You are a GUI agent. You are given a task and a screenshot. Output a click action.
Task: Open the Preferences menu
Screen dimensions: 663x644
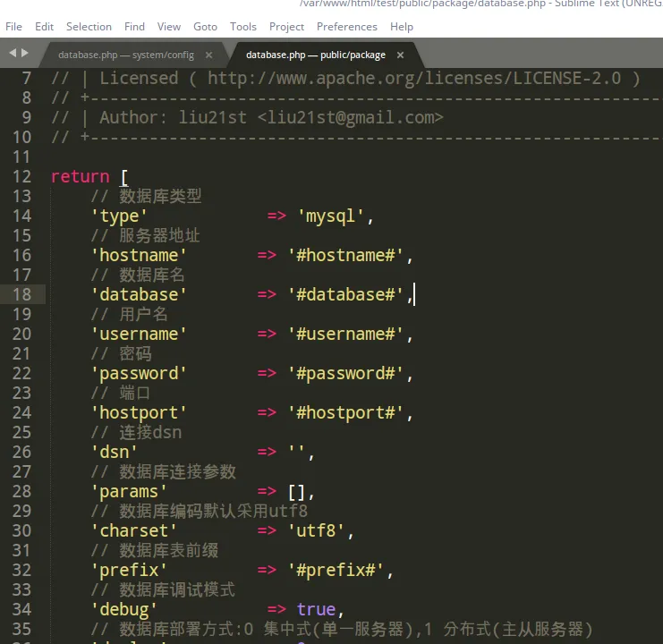346,27
